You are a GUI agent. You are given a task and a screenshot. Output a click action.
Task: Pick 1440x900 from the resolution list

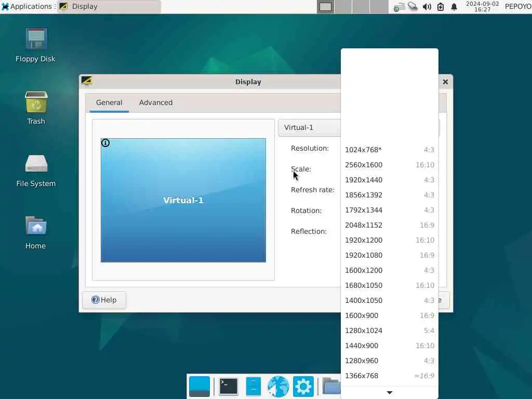390,345
